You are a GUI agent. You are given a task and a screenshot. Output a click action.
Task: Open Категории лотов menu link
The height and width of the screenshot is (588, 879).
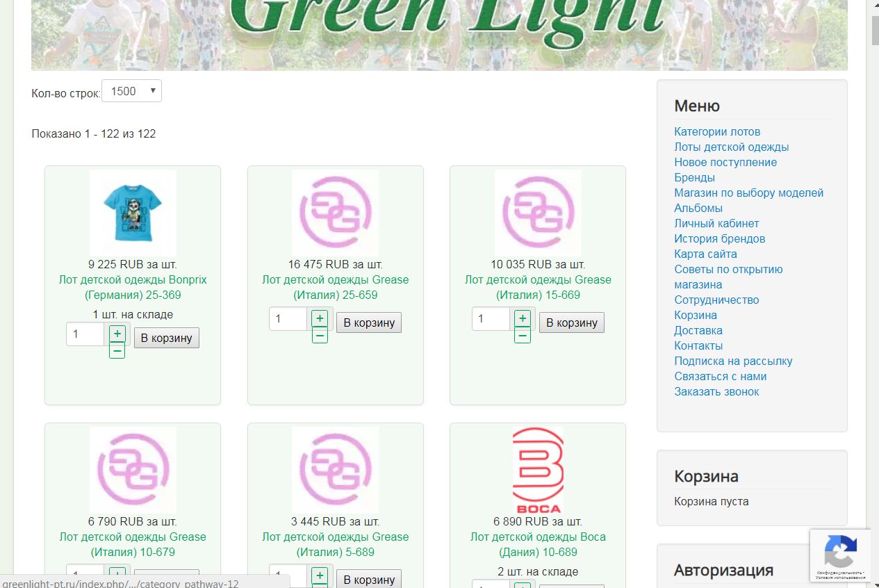pos(717,131)
